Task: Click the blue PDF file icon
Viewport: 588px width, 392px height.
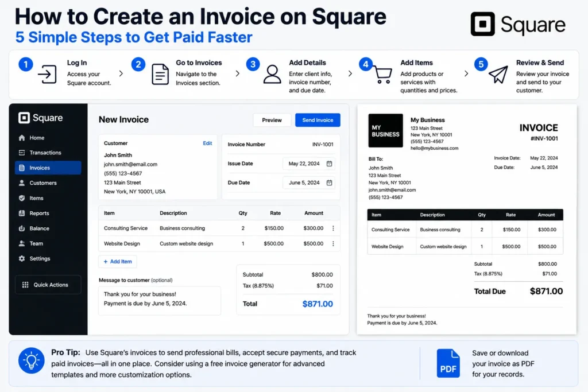Action: [448, 363]
